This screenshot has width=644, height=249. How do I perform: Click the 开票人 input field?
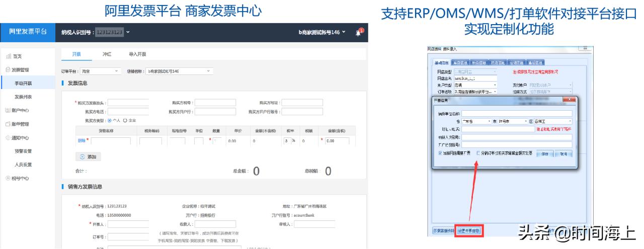pyautogui.click(x=128, y=224)
